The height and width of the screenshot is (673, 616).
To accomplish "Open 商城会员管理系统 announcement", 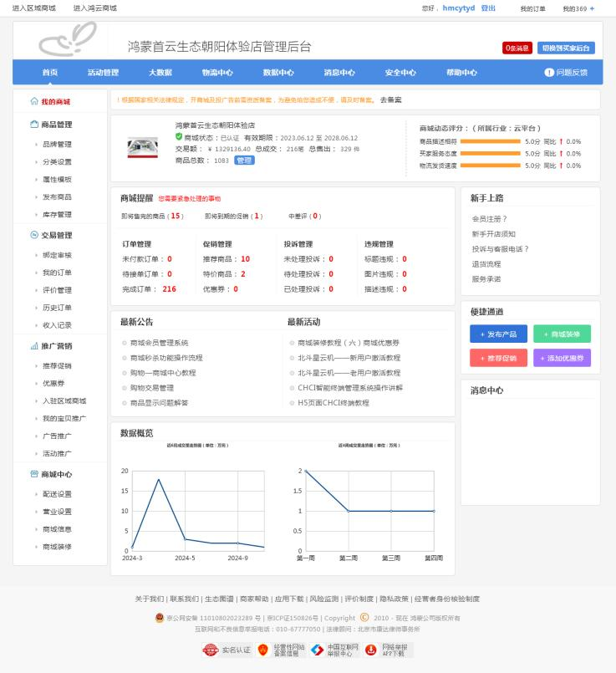I will click(x=159, y=343).
